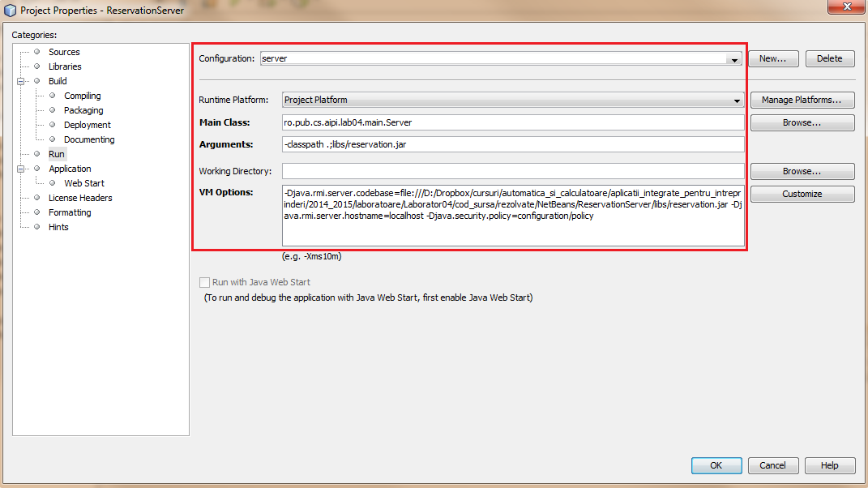
Task: Select the Formatting category
Action: [70, 212]
